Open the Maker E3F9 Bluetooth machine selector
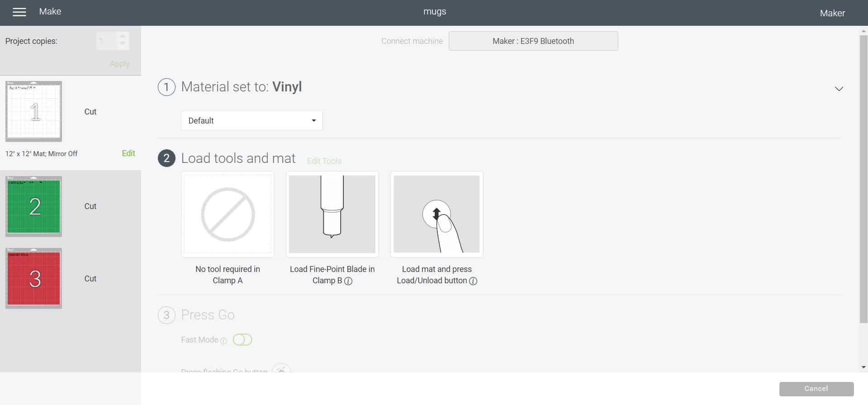The height and width of the screenshot is (405, 868). pyautogui.click(x=533, y=41)
